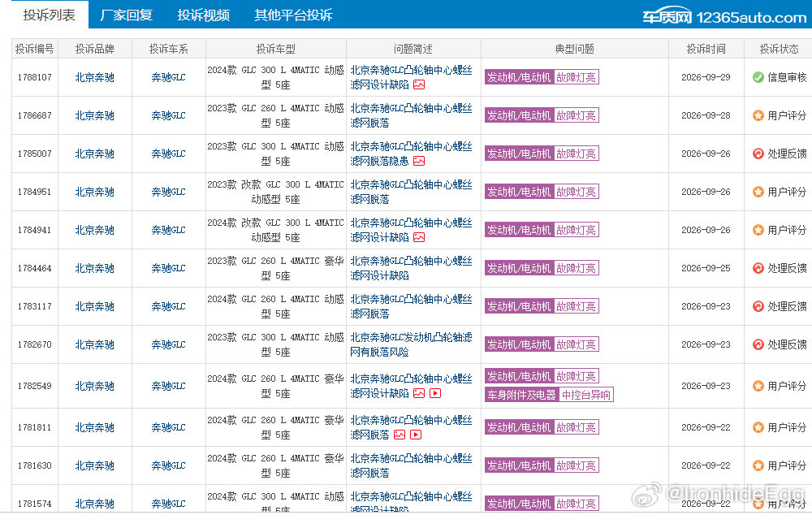Image resolution: width=812 pixels, height=515 pixels.
Task: Open the 其他平台投诉 tab
Action: 293,15
